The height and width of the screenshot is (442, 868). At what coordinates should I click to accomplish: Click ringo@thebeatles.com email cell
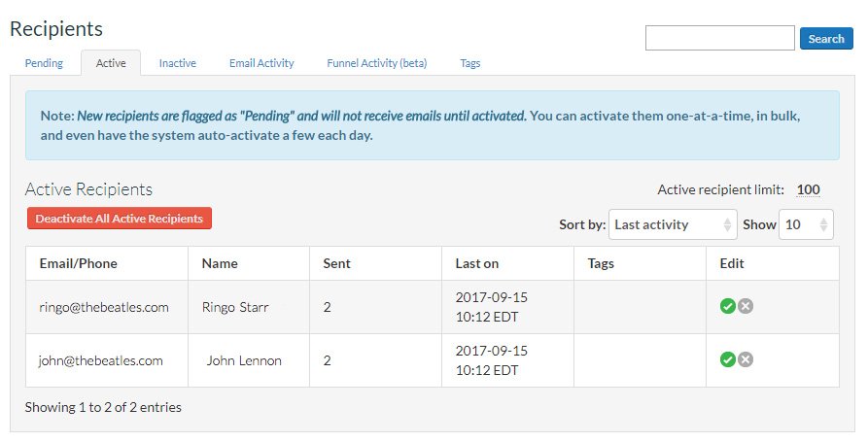(x=104, y=307)
